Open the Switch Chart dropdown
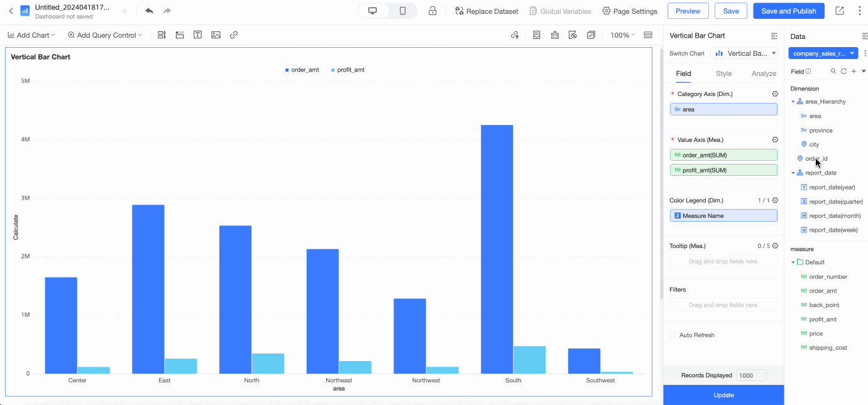 [744, 53]
